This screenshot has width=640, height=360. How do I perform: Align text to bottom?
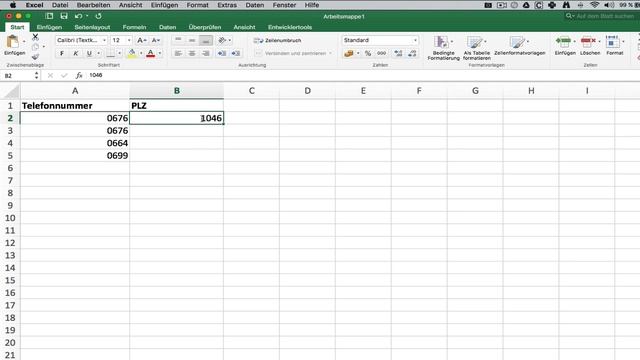click(x=206, y=40)
